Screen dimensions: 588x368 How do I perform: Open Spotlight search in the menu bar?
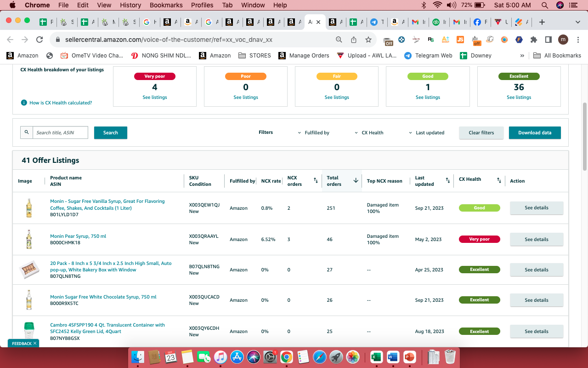click(x=545, y=5)
